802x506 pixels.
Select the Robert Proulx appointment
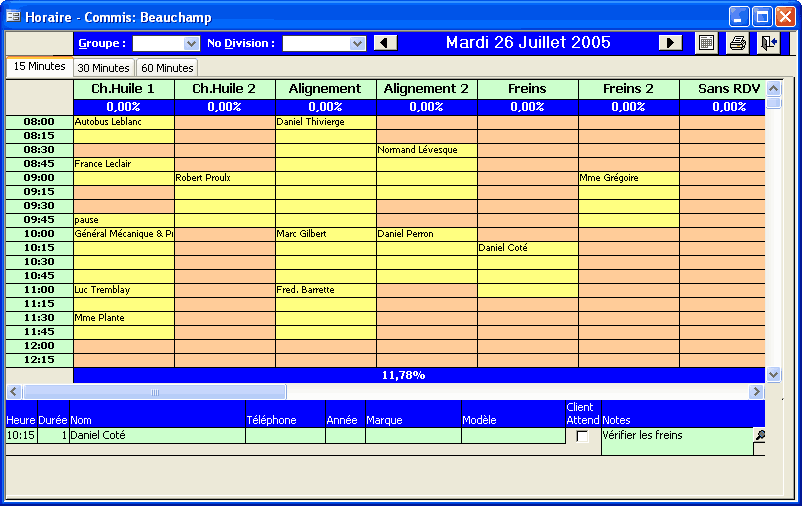[225, 178]
